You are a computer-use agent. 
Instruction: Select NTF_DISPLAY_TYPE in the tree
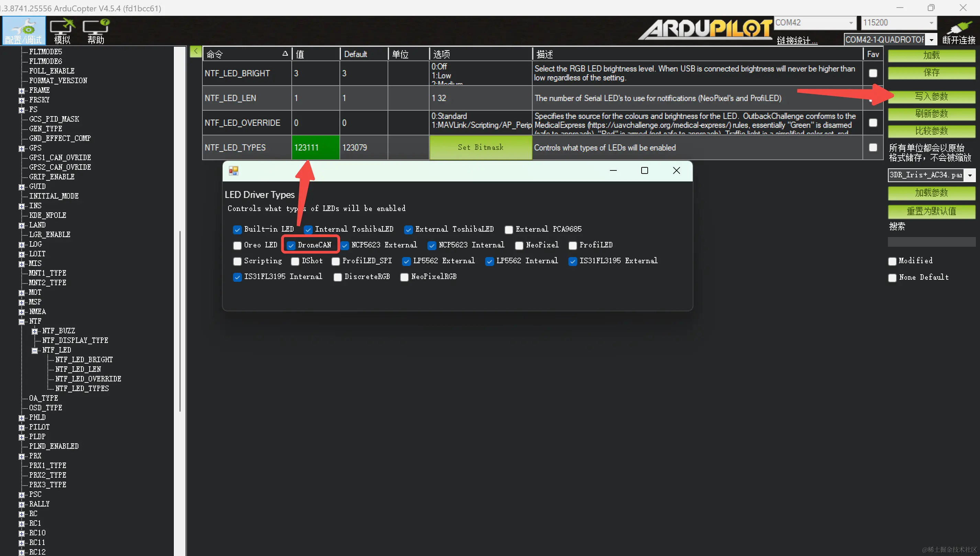click(x=75, y=340)
